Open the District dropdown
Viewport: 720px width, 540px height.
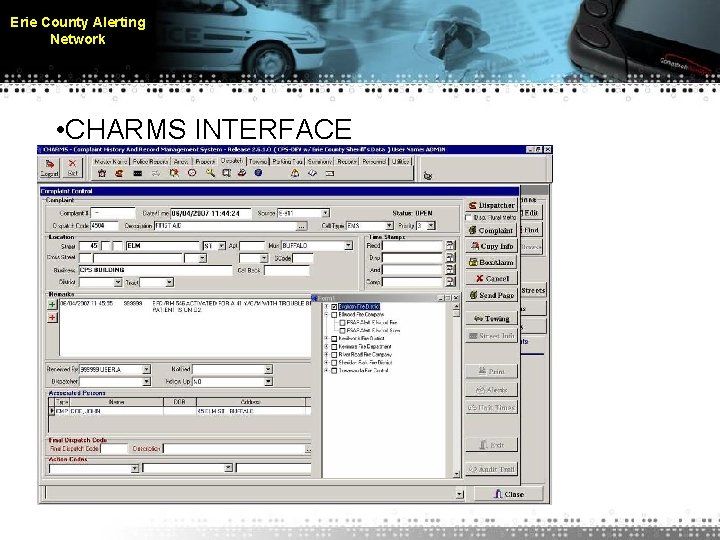coord(118,282)
